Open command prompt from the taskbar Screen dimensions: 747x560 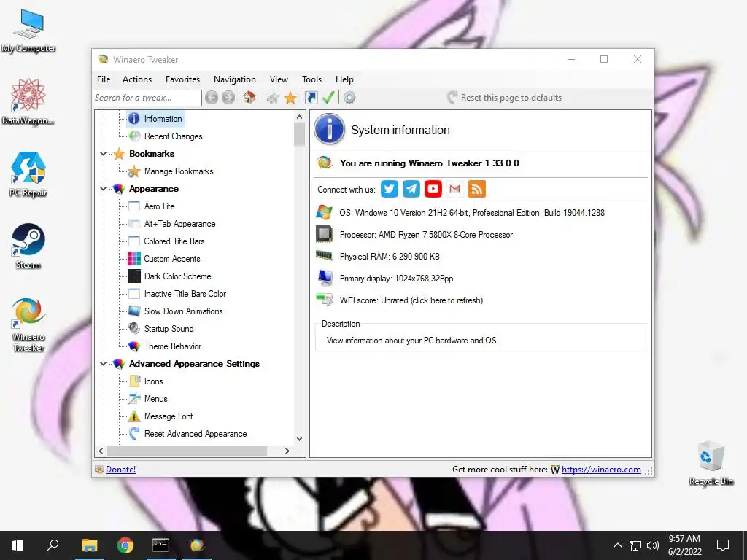tap(160, 545)
